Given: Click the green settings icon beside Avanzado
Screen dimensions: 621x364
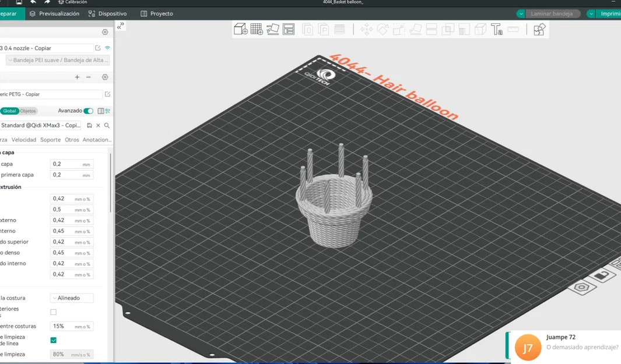Looking at the screenshot, I should click(x=108, y=111).
